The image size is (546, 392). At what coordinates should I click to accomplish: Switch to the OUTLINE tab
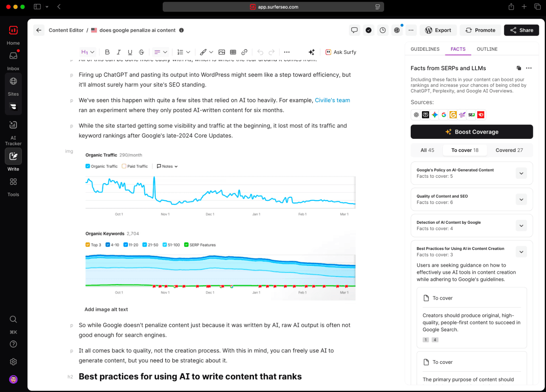(x=487, y=49)
